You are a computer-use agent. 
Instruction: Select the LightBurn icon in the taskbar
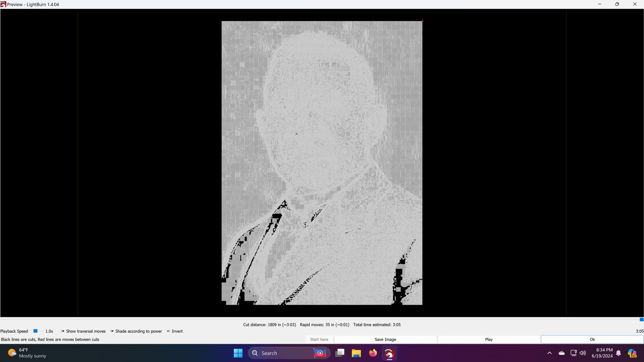(x=390, y=353)
